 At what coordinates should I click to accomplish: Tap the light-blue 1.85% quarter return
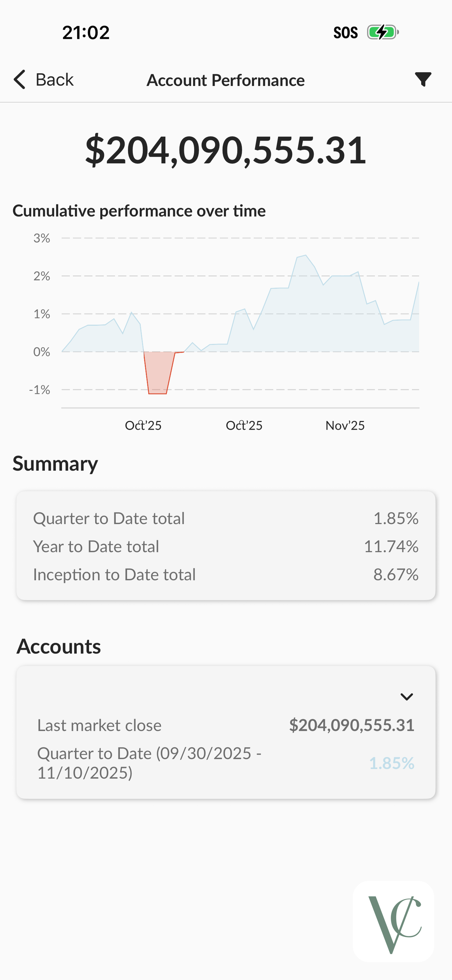pyautogui.click(x=392, y=763)
